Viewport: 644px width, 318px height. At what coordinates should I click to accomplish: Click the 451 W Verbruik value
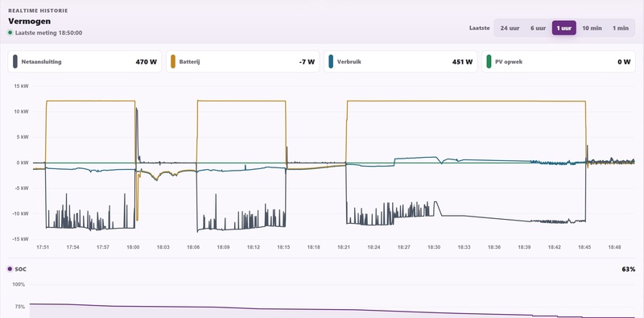462,62
